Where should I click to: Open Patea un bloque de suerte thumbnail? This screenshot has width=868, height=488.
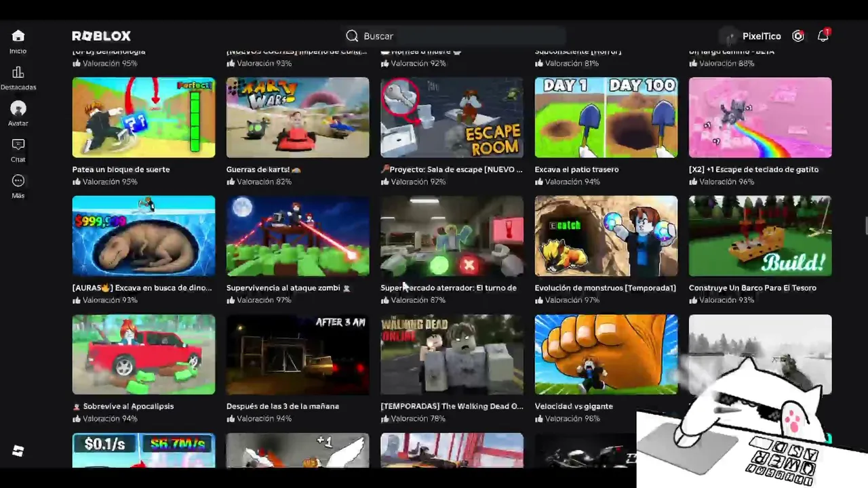point(144,117)
